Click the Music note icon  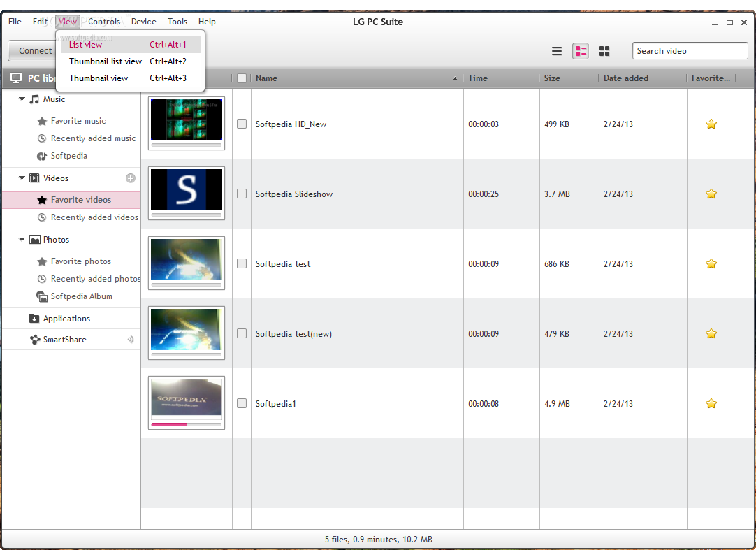[34, 99]
